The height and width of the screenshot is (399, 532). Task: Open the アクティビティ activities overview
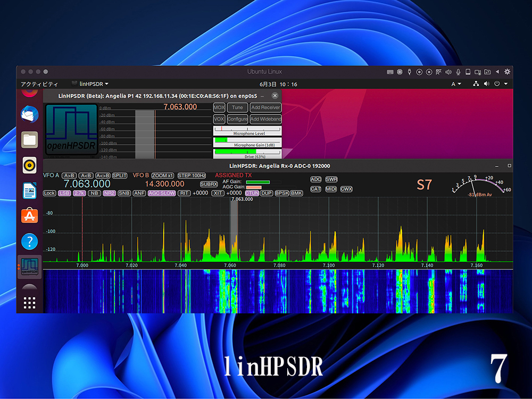[39, 84]
